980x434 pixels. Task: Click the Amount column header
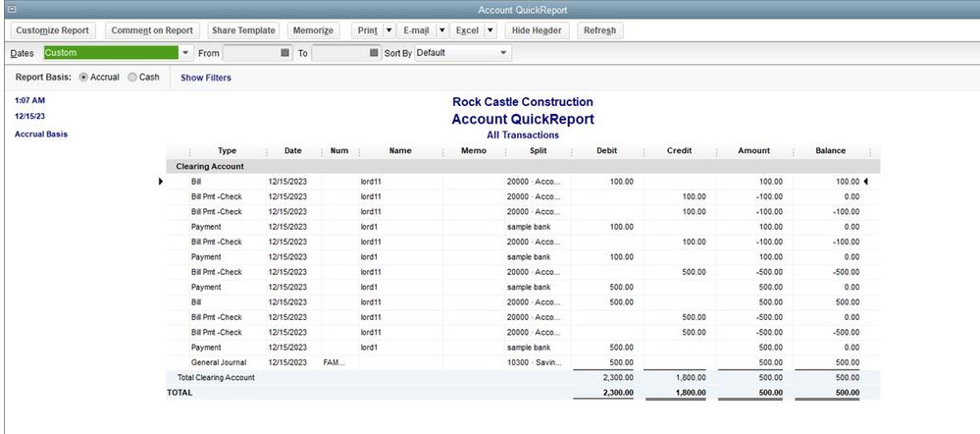(x=753, y=150)
